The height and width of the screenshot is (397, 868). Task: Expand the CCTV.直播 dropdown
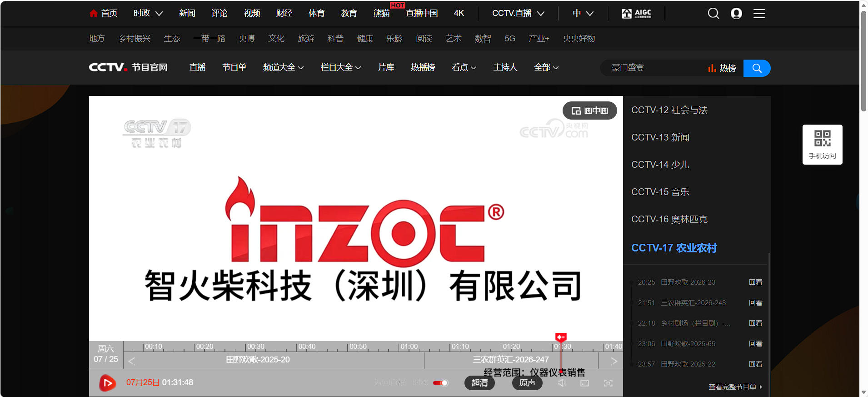coord(519,13)
